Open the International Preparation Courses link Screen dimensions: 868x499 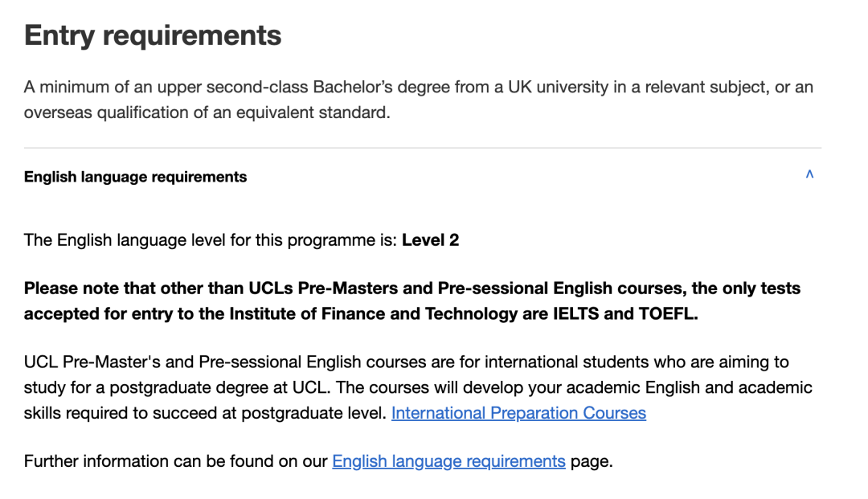click(x=518, y=413)
